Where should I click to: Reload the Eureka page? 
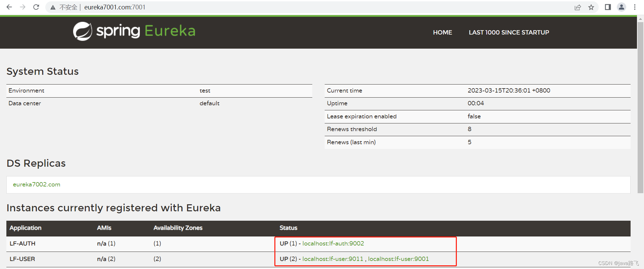(36, 7)
